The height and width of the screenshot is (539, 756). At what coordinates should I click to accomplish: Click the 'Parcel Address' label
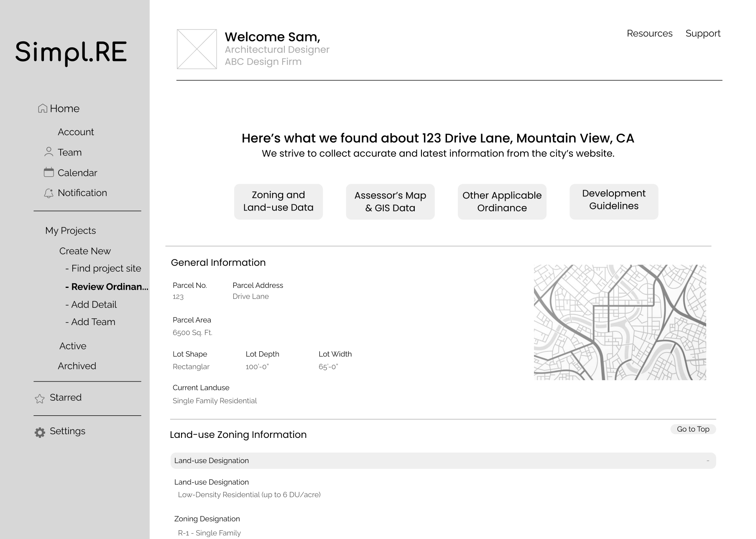(258, 285)
